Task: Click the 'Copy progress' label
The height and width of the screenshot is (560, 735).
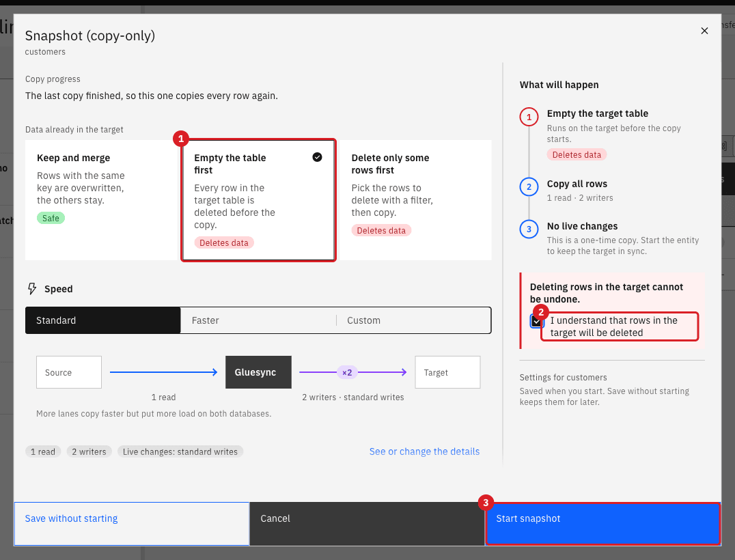Action: [53, 79]
